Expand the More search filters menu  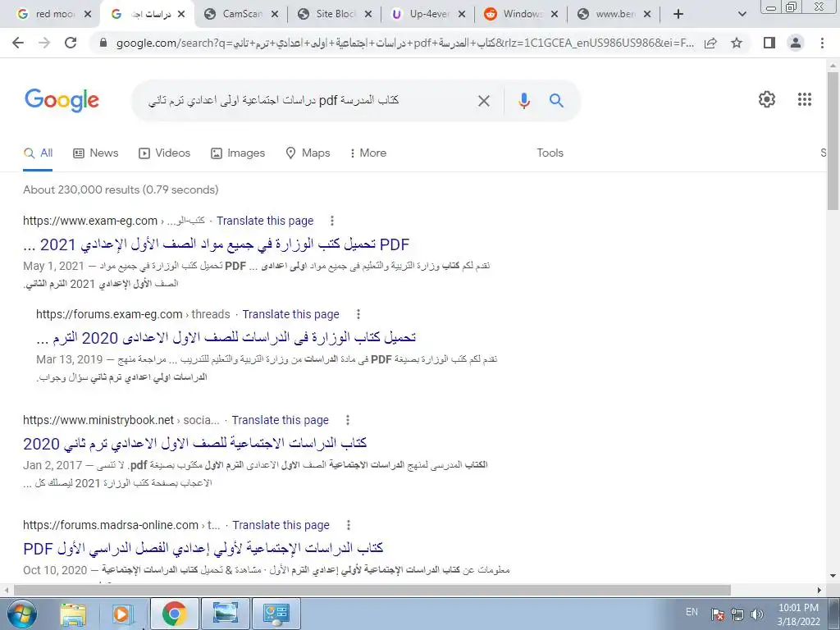(x=367, y=153)
